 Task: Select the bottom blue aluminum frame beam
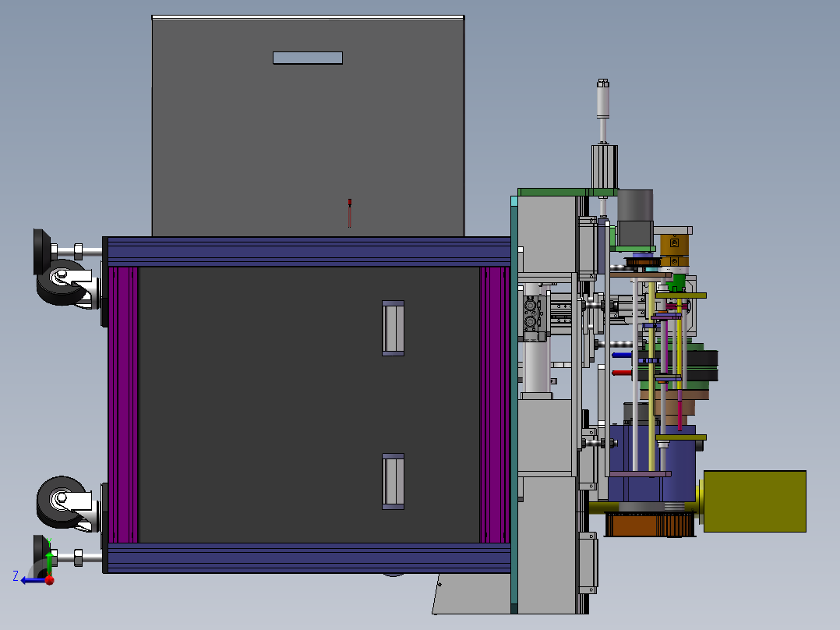tap(309, 558)
